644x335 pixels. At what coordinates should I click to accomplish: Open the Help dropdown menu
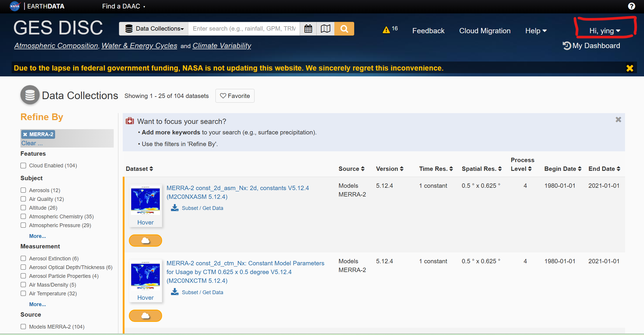tap(536, 31)
